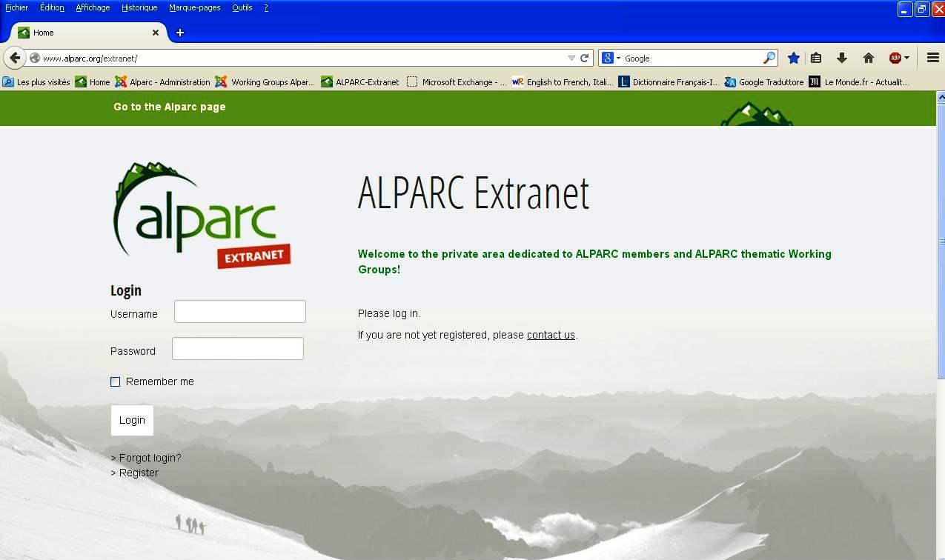
Task: Open the Alparc - Administration bookmark
Action: [162, 82]
